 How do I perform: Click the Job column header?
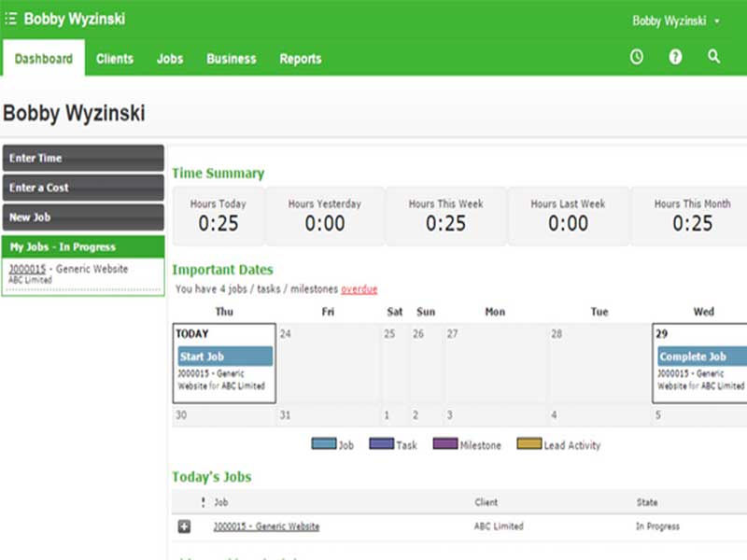click(221, 502)
